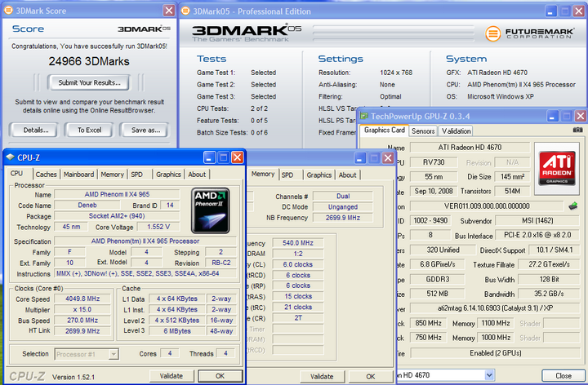Viewport: 588px width, 385px height.
Task: Click the Core Speed 4049.8 MHz value
Action: (x=82, y=299)
